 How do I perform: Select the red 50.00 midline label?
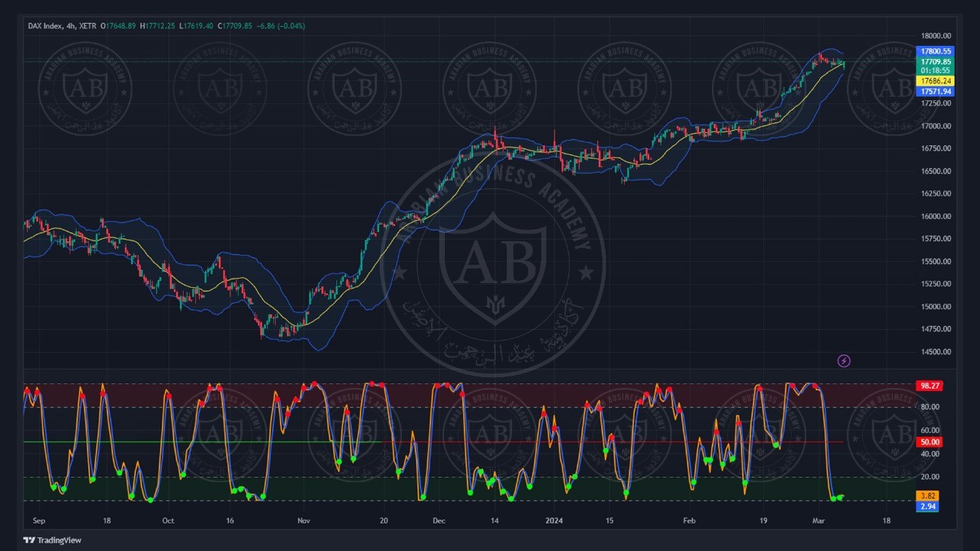(x=929, y=442)
